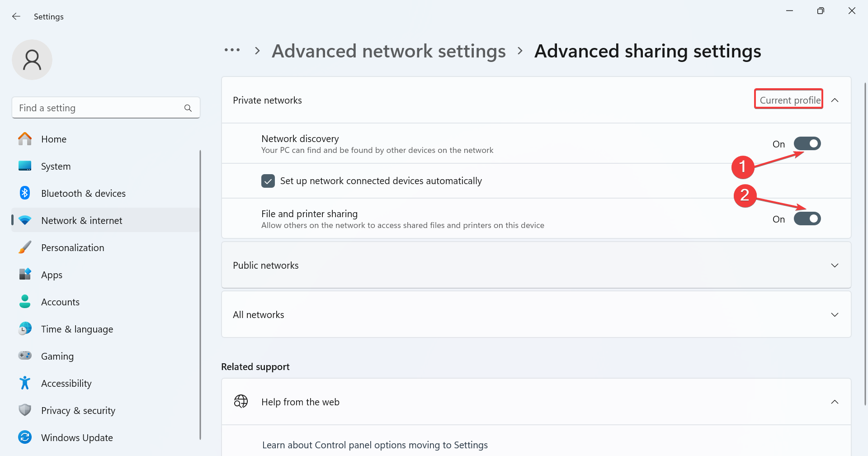Click the Advanced sharing settings title
Image resolution: width=868 pixels, height=456 pixels.
pyautogui.click(x=647, y=51)
